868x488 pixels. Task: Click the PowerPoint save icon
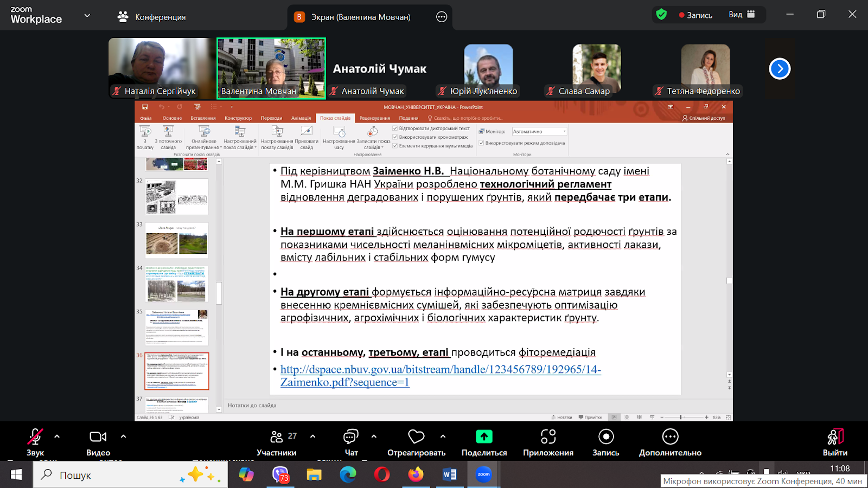click(145, 107)
